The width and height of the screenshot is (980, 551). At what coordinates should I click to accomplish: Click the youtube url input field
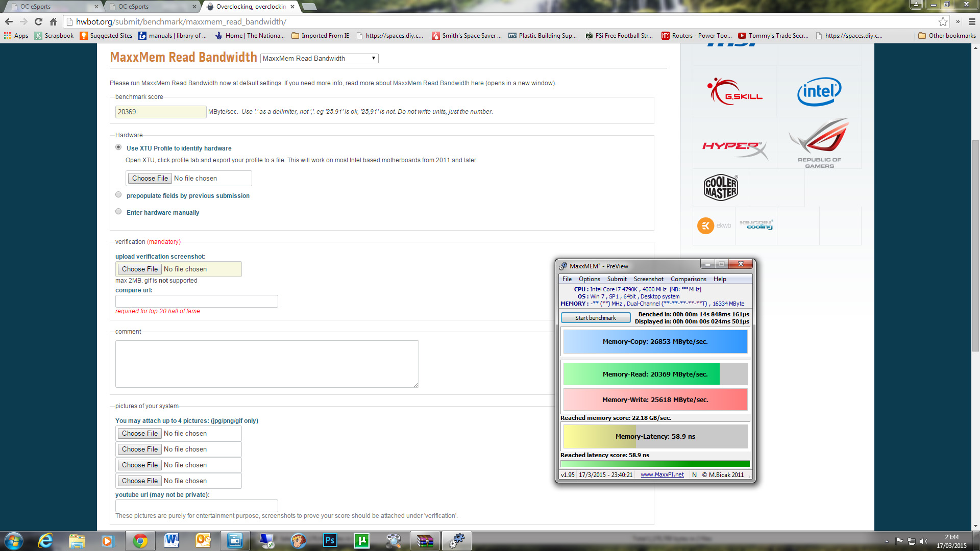coord(197,506)
